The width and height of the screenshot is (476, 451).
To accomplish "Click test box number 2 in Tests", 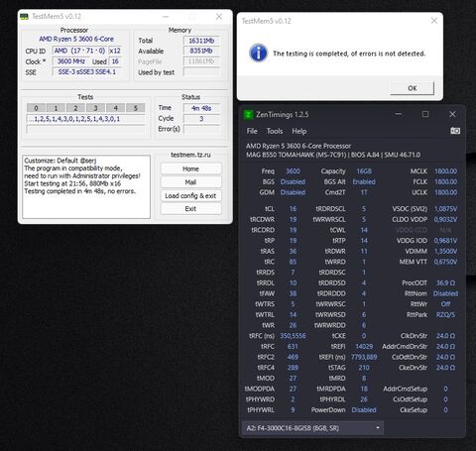I will coord(75,108).
